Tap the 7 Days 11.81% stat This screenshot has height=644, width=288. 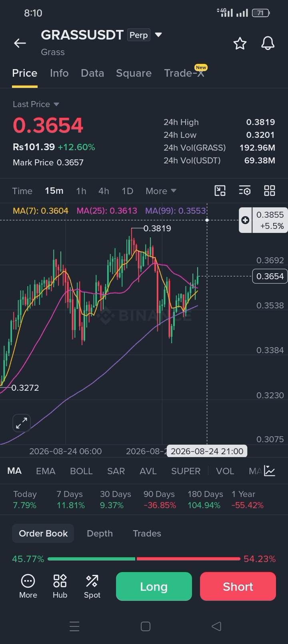pos(70,500)
